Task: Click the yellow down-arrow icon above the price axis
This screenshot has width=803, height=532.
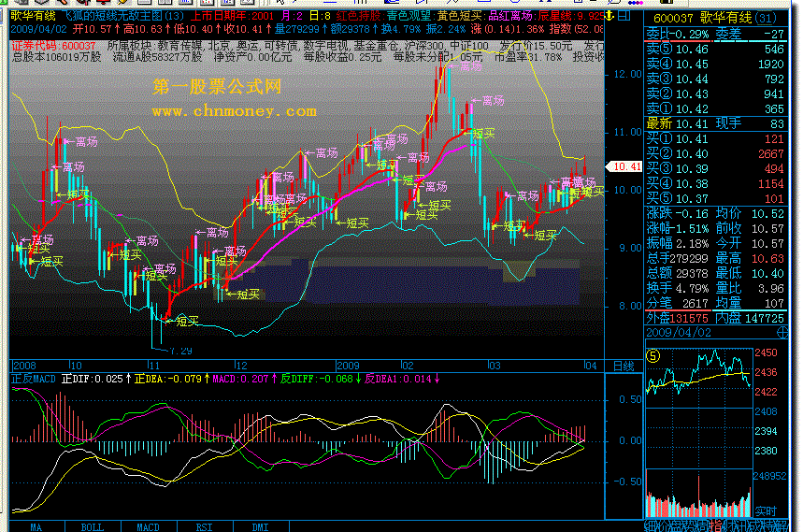Action: coord(609,16)
